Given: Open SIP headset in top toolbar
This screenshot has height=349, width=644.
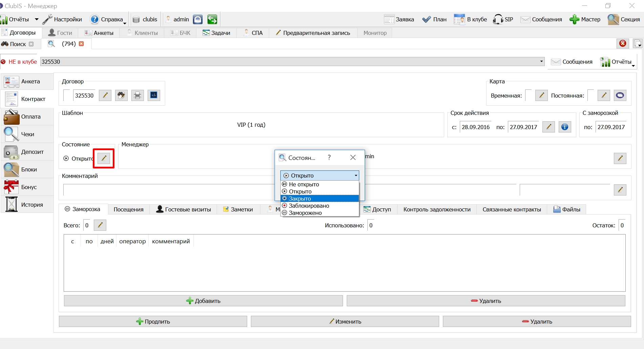Looking at the screenshot, I should pos(503,19).
